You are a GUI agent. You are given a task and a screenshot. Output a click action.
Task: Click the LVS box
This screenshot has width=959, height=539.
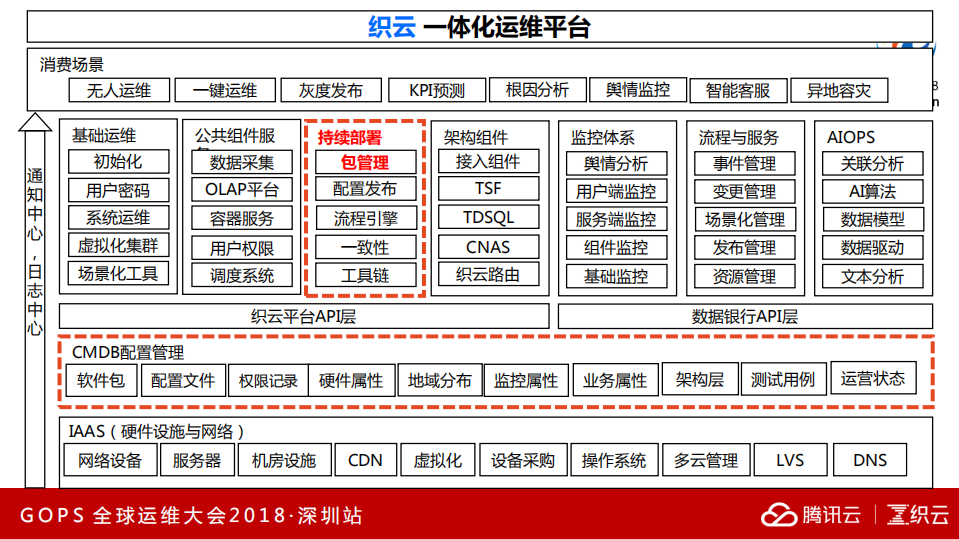point(790,460)
